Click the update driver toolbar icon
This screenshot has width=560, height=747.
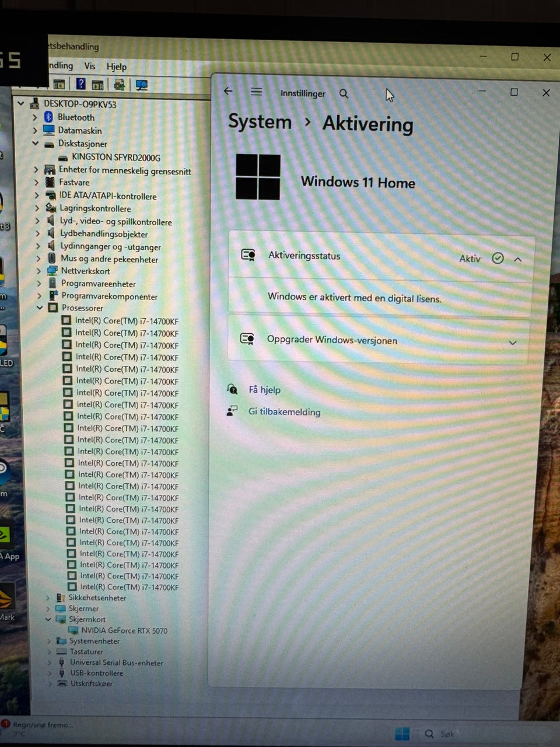click(x=120, y=85)
